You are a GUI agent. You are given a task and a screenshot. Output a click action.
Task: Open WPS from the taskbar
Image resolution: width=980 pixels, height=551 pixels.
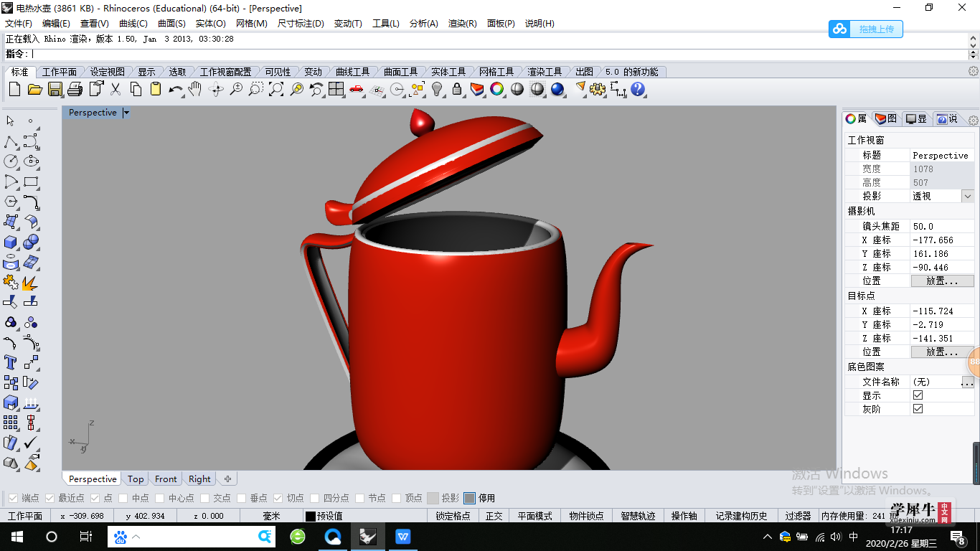tap(402, 537)
